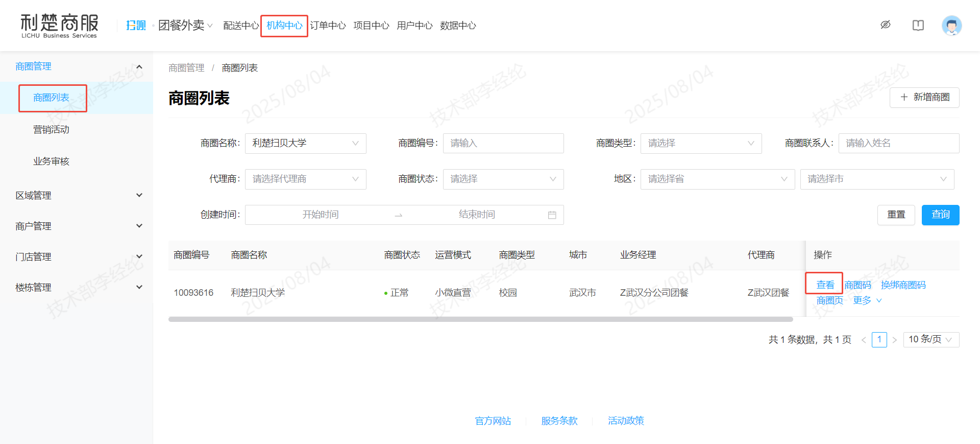Screen dimensions: 980x444
Task: Switch to the 订单中心 tab
Action: tap(328, 26)
